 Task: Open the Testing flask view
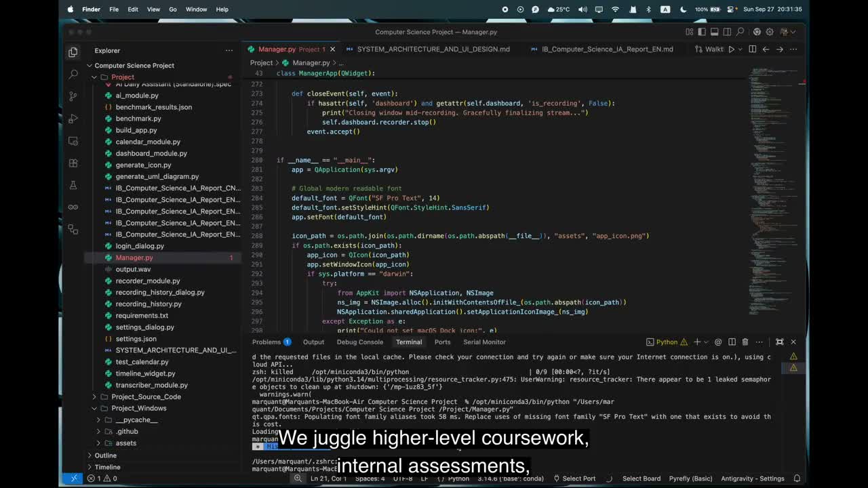pos(73,185)
